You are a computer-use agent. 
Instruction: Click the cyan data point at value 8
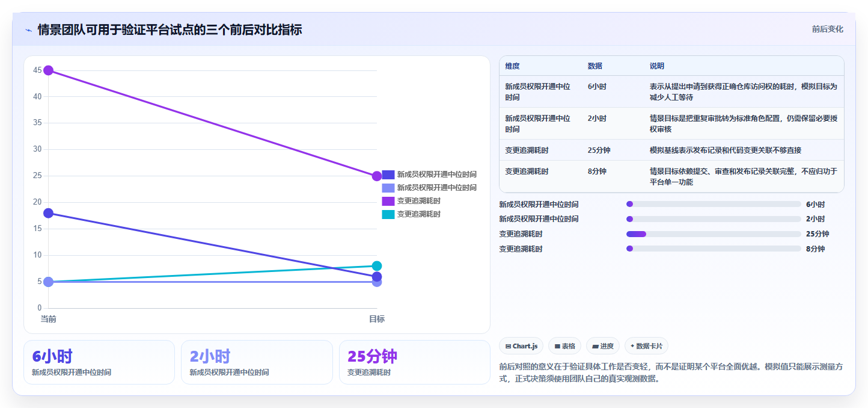(x=377, y=266)
